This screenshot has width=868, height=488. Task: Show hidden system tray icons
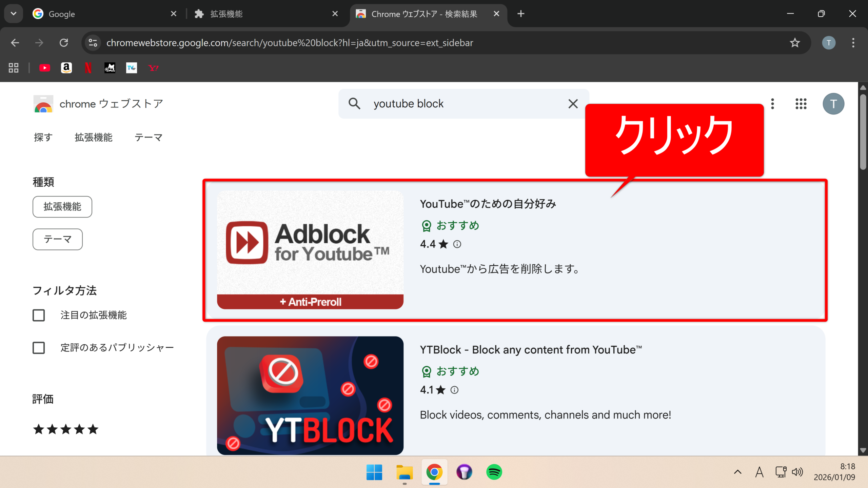[737, 472]
